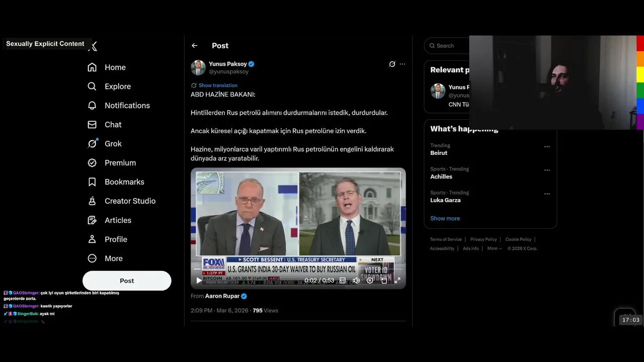Open Creator Studio label
The height and width of the screenshot is (362, 644).
130,201
